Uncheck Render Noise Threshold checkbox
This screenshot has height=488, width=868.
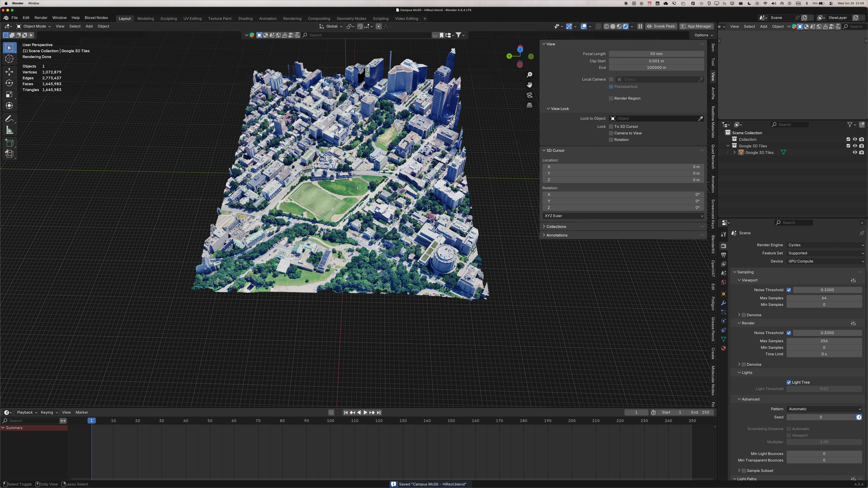pos(789,333)
